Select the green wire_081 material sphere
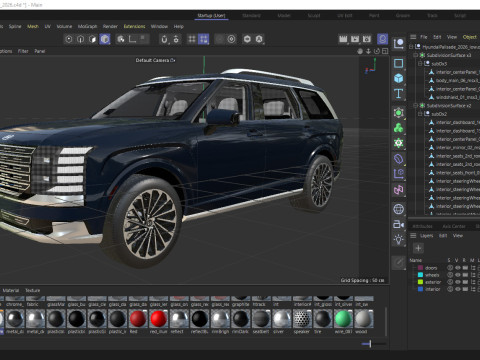 tap(343, 318)
